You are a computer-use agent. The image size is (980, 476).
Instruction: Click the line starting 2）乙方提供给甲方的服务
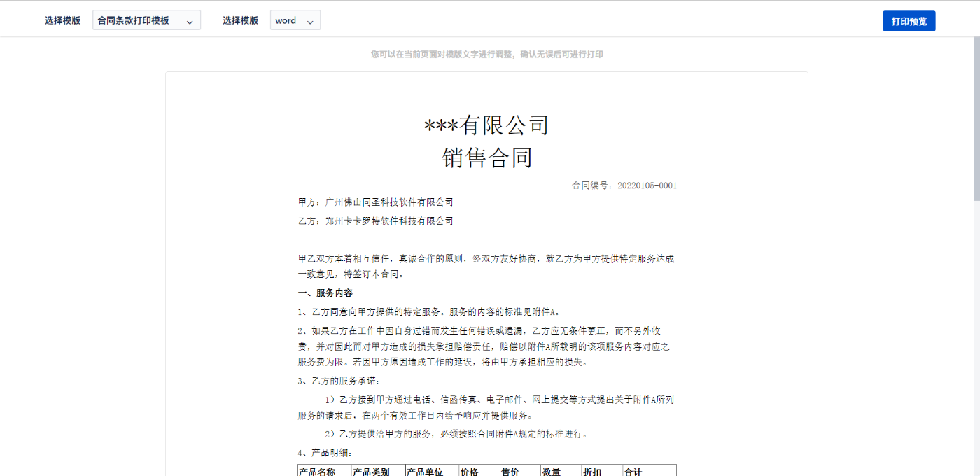[456, 434]
